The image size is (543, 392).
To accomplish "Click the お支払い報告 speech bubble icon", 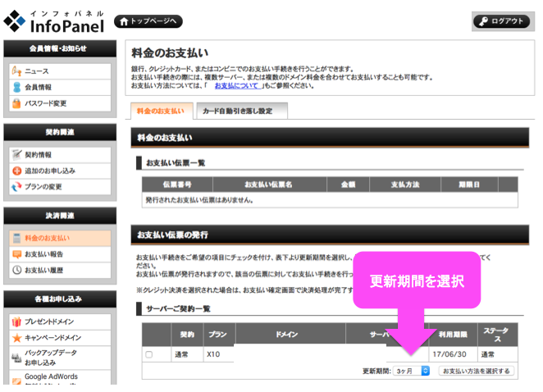I will [x=16, y=254].
